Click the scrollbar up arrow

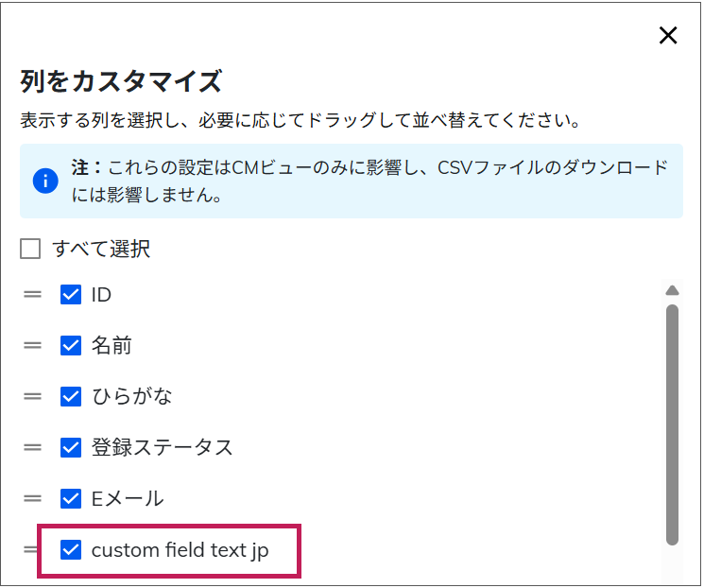click(x=672, y=290)
